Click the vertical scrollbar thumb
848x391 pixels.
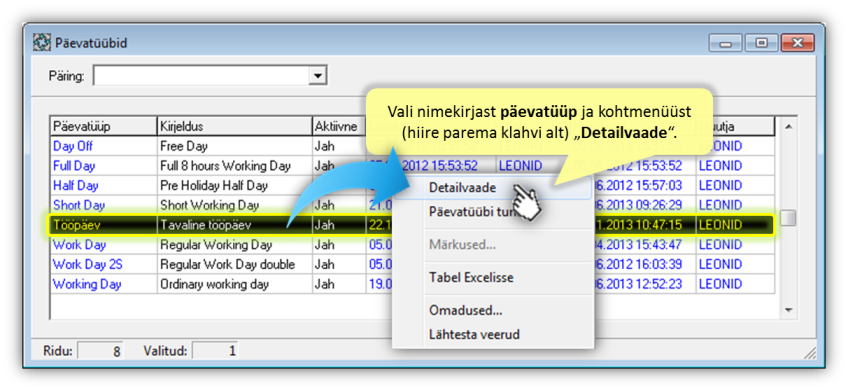(788, 218)
